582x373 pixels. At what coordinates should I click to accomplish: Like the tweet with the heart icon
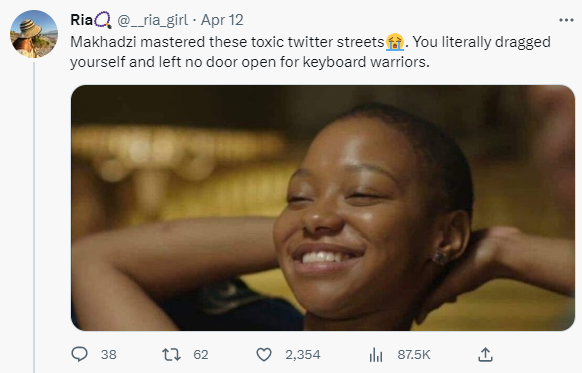tap(264, 354)
